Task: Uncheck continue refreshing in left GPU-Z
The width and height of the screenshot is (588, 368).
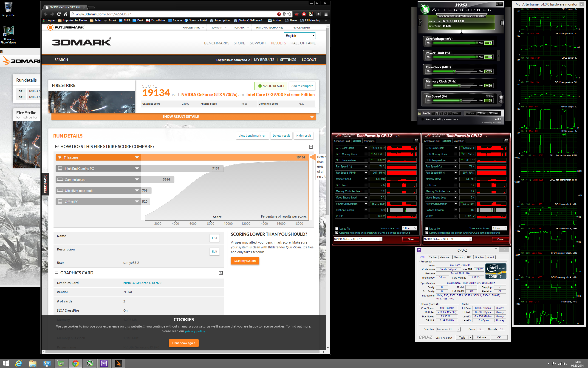Action: 337,233
